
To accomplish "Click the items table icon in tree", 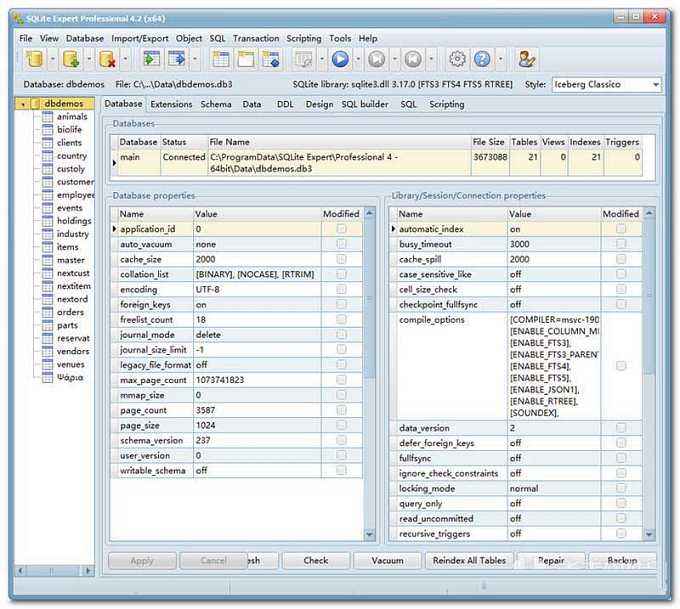I will pyautogui.click(x=47, y=247).
